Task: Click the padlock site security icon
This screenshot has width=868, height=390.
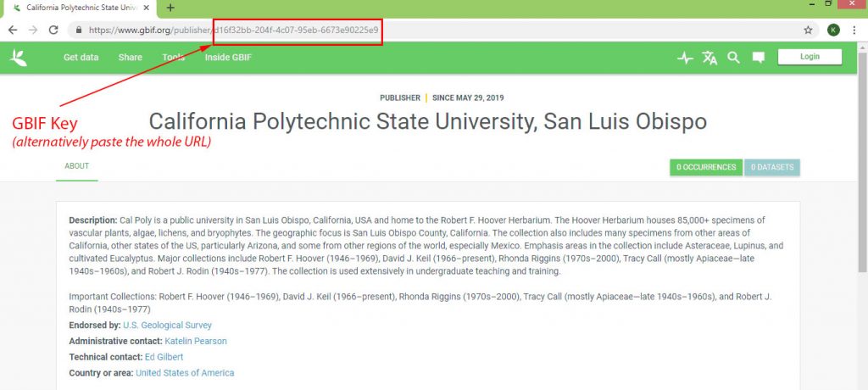Action: 79,30
